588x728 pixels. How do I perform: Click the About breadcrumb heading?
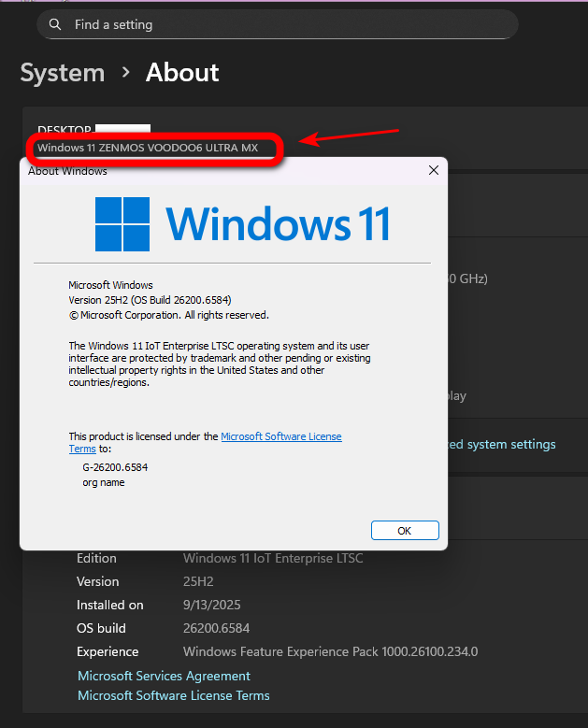[x=182, y=73]
